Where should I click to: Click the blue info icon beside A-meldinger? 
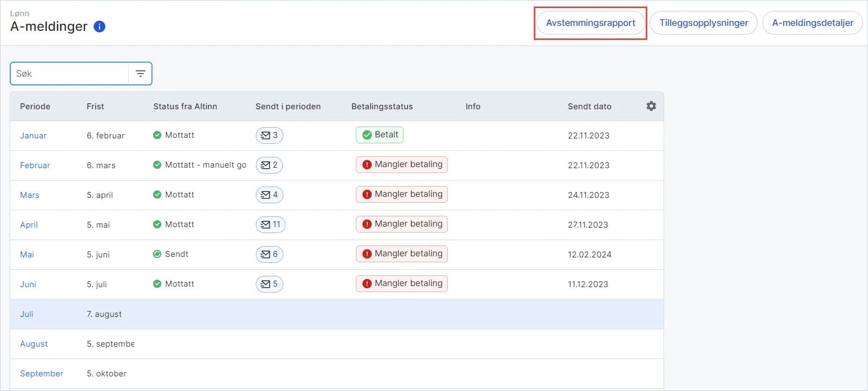coord(100,26)
